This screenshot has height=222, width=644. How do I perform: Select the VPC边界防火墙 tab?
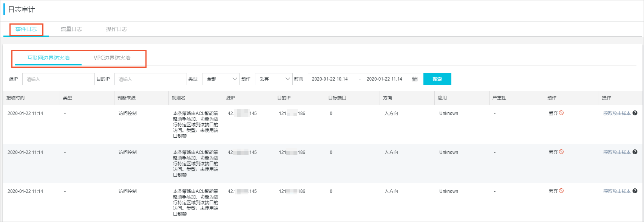pyautogui.click(x=112, y=58)
